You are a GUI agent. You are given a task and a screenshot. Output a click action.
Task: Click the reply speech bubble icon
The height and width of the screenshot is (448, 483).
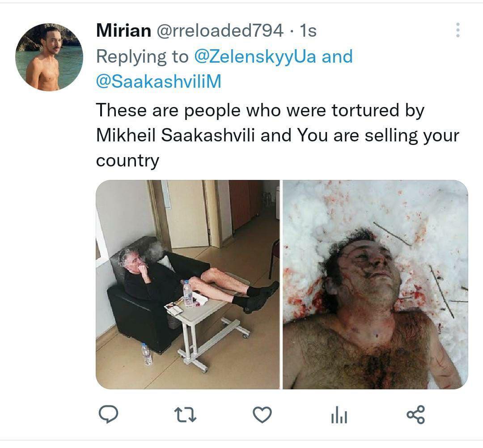point(108,415)
